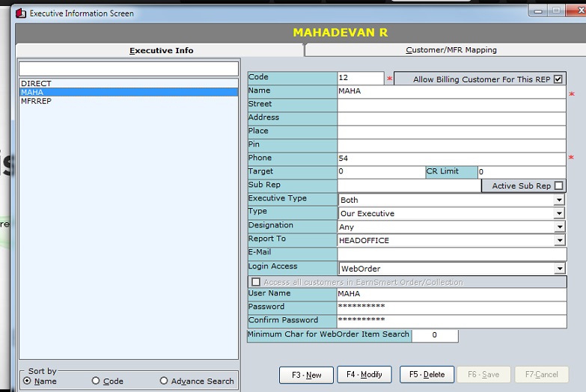Click the CR Limit value field

pyautogui.click(x=522, y=172)
